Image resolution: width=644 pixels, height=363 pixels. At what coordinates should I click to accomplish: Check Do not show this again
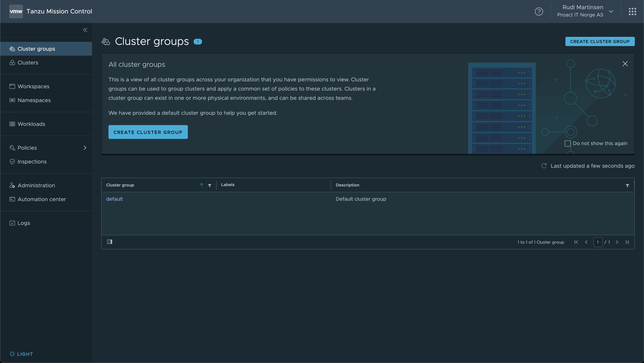pyautogui.click(x=568, y=143)
